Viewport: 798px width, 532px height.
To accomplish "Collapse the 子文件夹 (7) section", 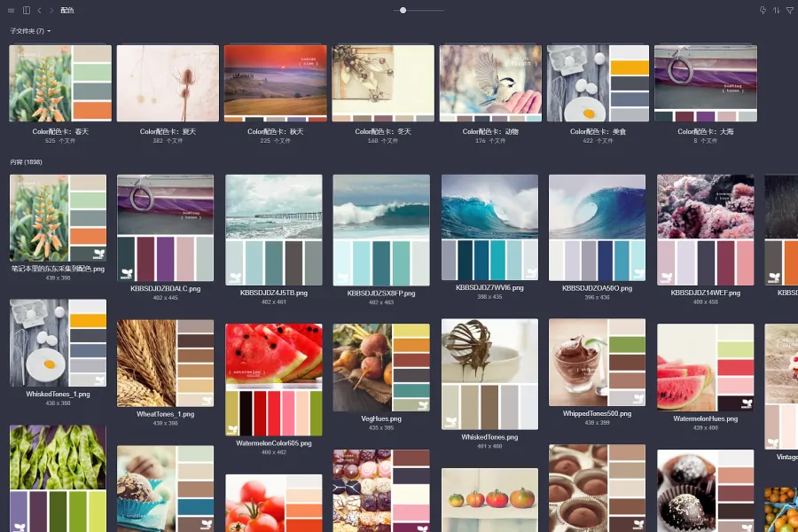I will (x=30, y=31).
